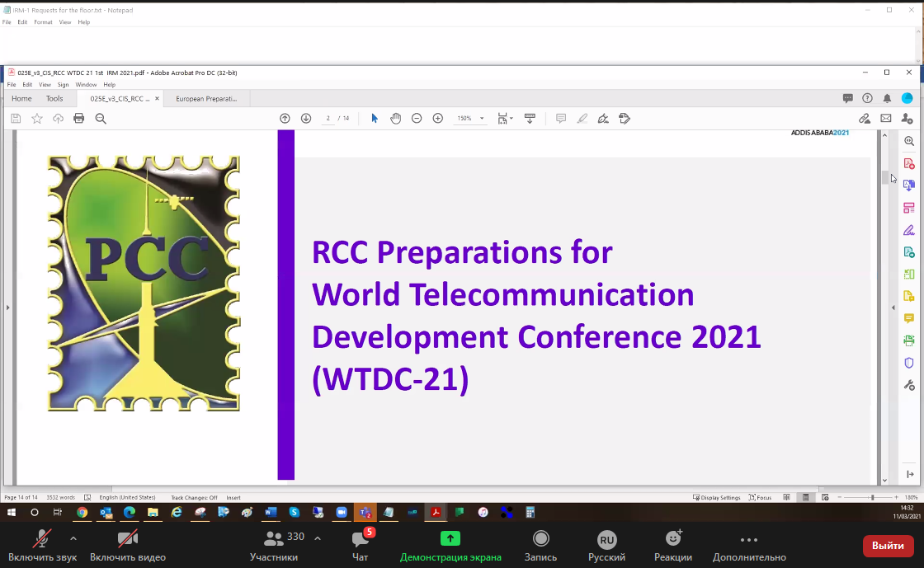Click the printer icon in Acrobat's toolbar

[x=79, y=119]
